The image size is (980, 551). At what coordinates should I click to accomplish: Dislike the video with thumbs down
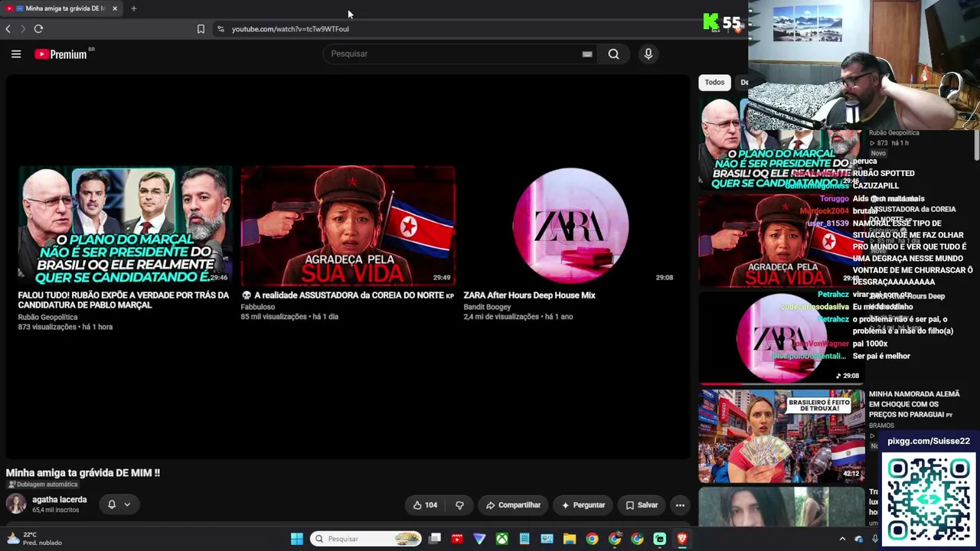click(459, 505)
